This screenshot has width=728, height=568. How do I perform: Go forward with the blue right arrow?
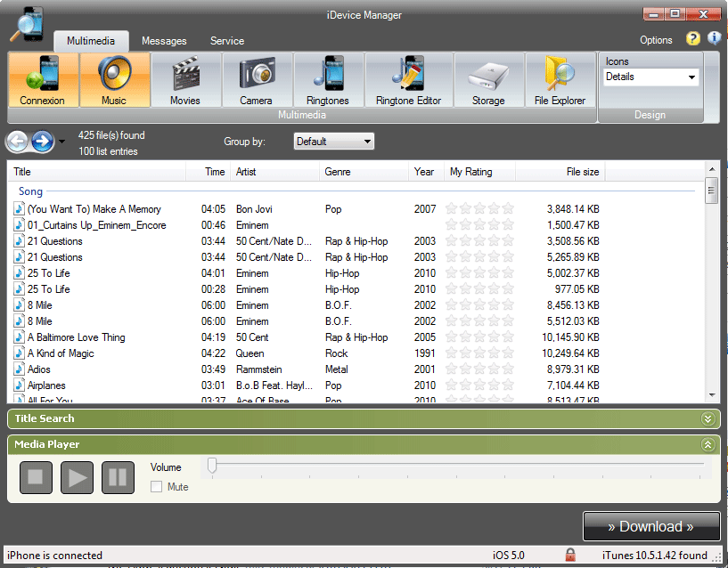click(x=42, y=141)
